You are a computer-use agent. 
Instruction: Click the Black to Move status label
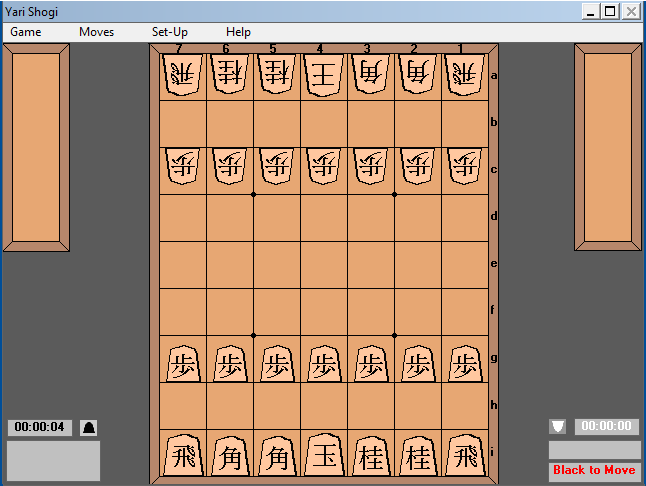pos(594,470)
